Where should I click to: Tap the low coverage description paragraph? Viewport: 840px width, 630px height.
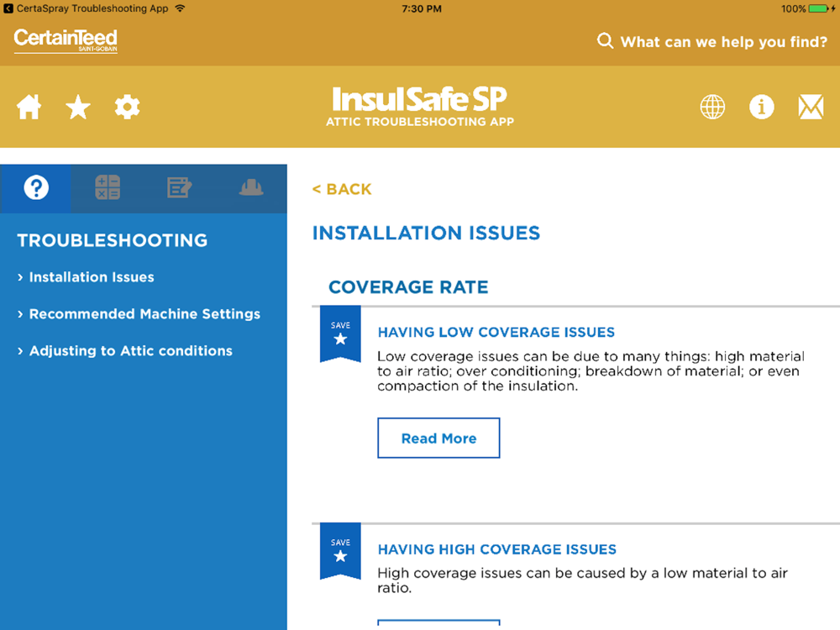(x=591, y=371)
